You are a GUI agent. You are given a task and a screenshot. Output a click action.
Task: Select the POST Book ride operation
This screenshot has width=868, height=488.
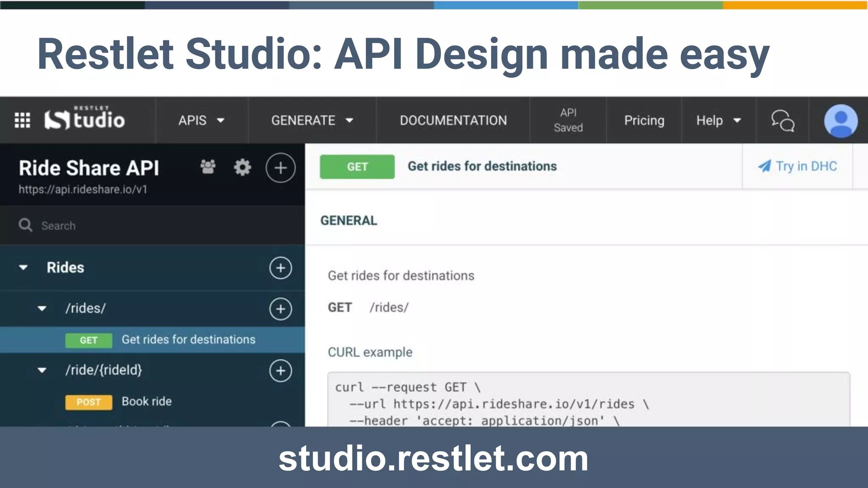tap(152, 402)
